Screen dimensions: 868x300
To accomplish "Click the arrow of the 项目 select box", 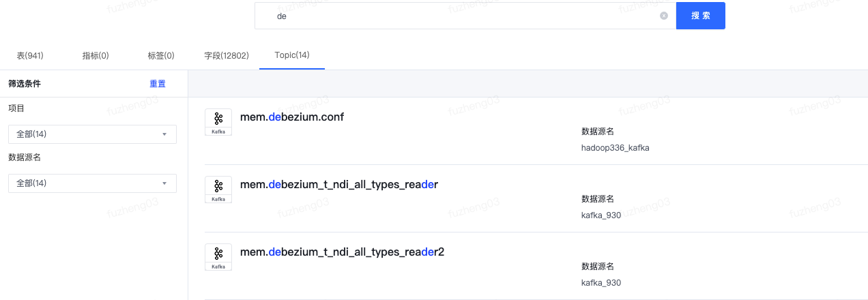I will pos(164,134).
